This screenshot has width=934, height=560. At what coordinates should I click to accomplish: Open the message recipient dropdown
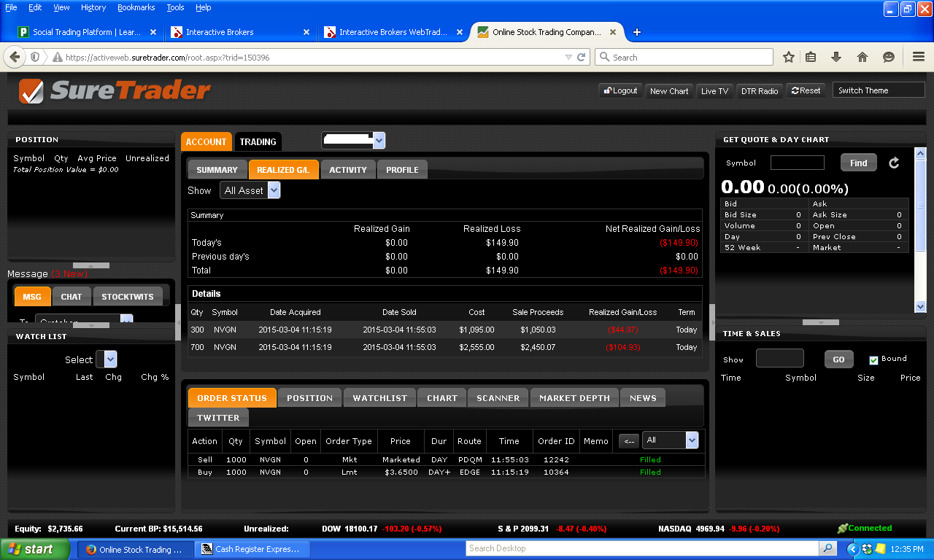(x=126, y=320)
